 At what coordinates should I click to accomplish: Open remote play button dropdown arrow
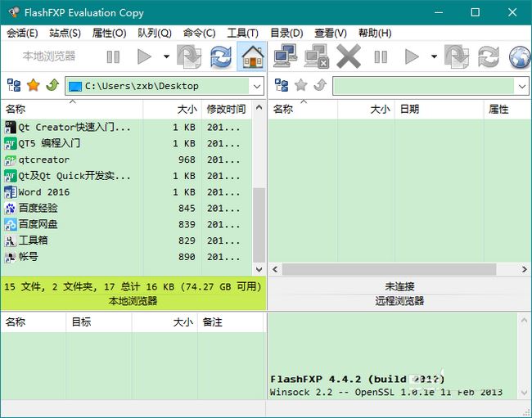pos(434,56)
